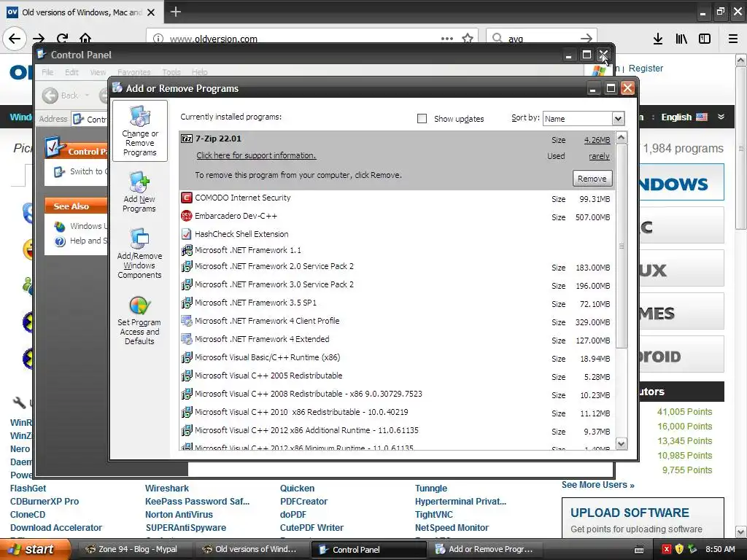Click the COMODO Internet Security icon
747x560 pixels.
click(187, 198)
